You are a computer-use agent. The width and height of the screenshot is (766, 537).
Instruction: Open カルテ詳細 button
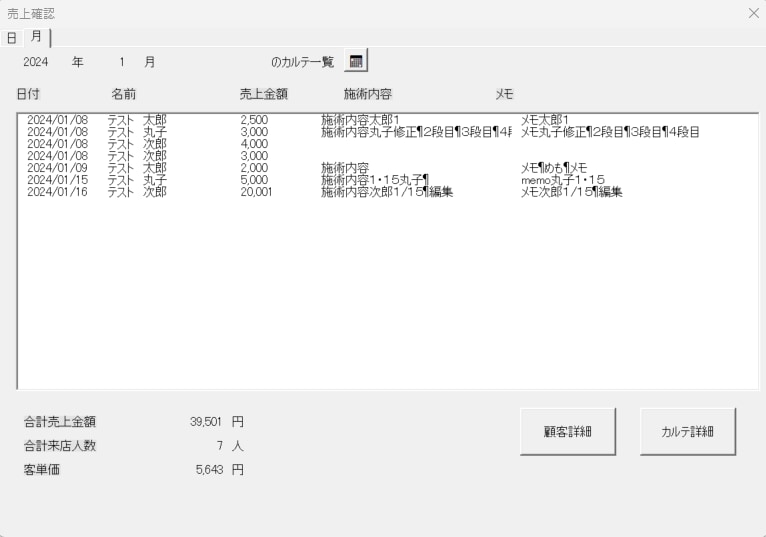(x=687, y=431)
